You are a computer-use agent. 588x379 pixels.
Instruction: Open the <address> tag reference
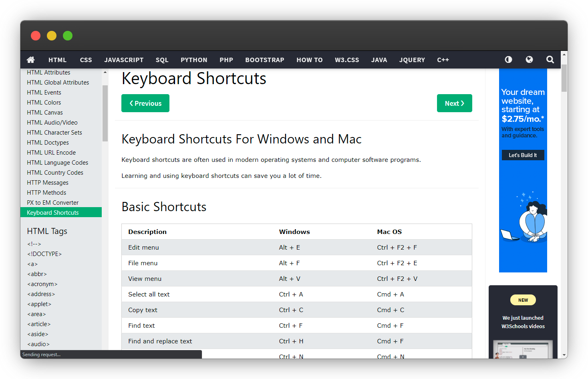pyautogui.click(x=41, y=294)
